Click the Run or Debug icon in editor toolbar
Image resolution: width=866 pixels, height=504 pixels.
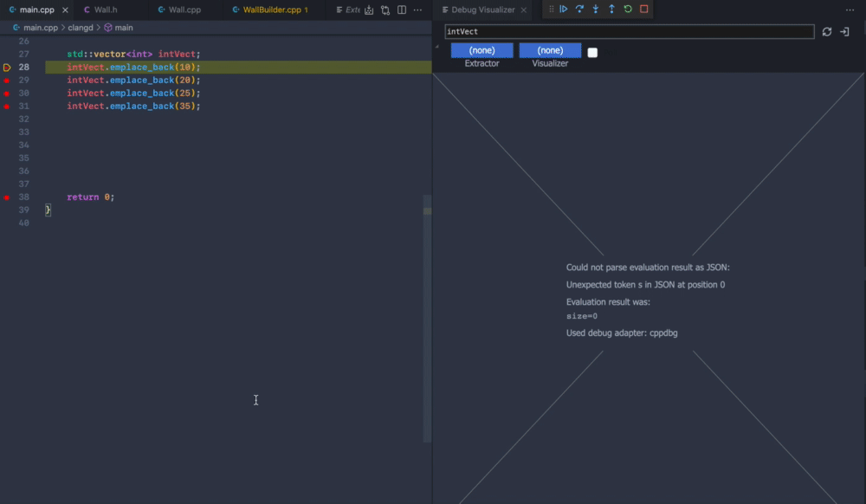click(x=368, y=10)
